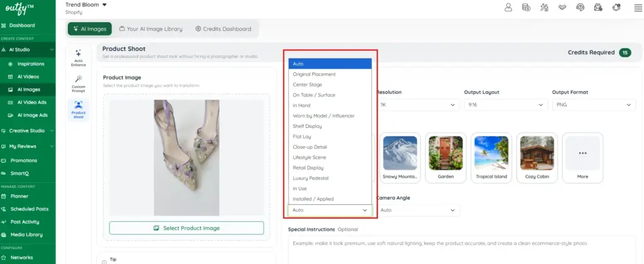Open the user profile icon in top bar
The width and height of the screenshot is (644, 264).
click(508, 8)
